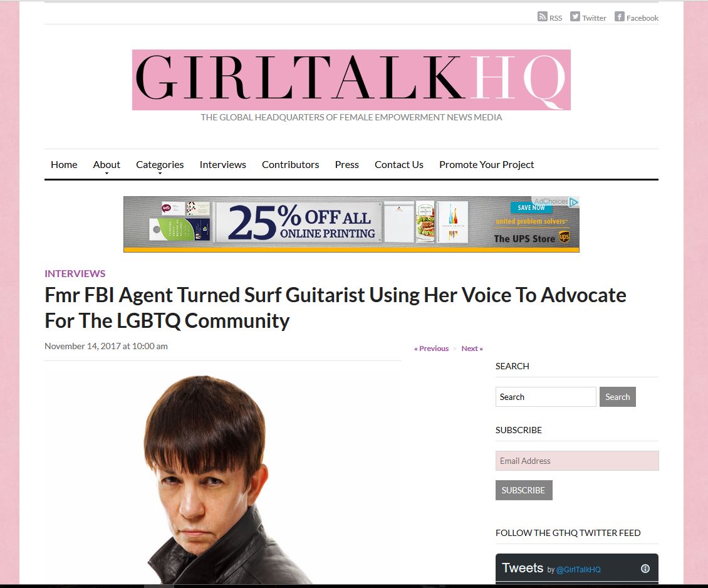Click the Search button
Viewport: 708px width, 588px height.
point(618,397)
